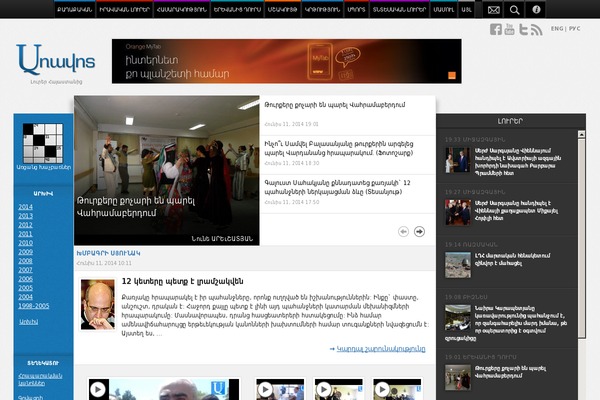
Task: Open the envelope mail icon in top bar
Action: (494, 10)
